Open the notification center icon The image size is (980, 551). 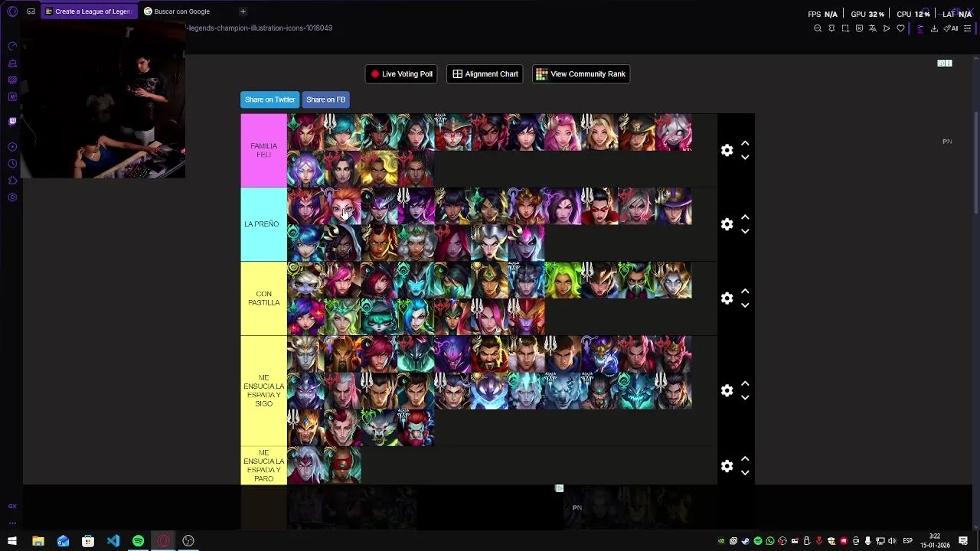(x=964, y=541)
